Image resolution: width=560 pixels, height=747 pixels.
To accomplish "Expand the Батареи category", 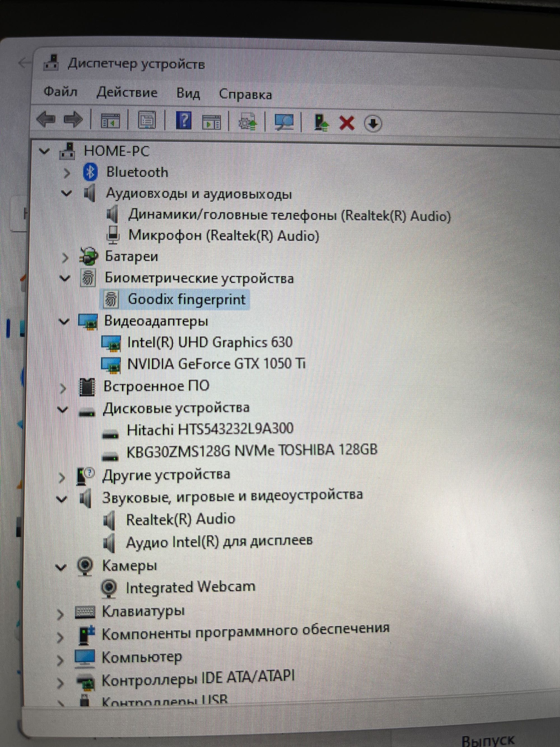I will (66, 258).
